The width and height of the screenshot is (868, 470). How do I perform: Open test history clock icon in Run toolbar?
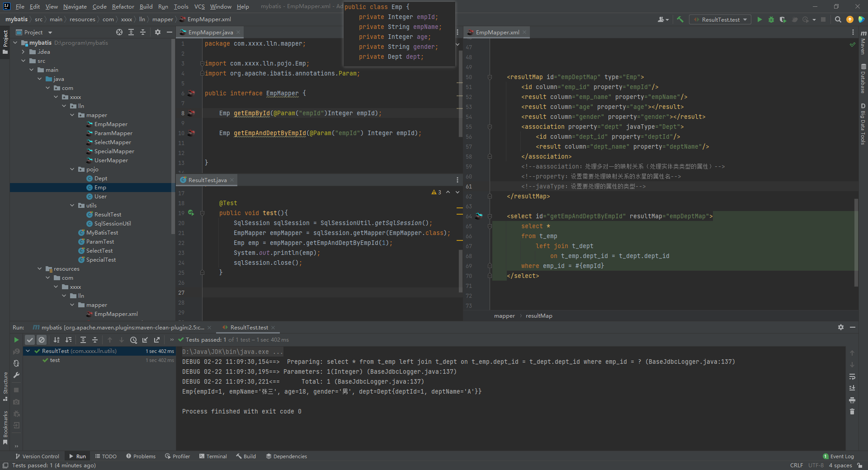pyautogui.click(x=133, y=340)
